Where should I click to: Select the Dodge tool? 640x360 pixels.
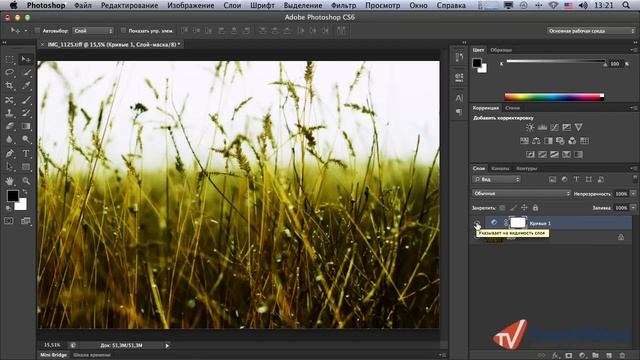point(26,140)
